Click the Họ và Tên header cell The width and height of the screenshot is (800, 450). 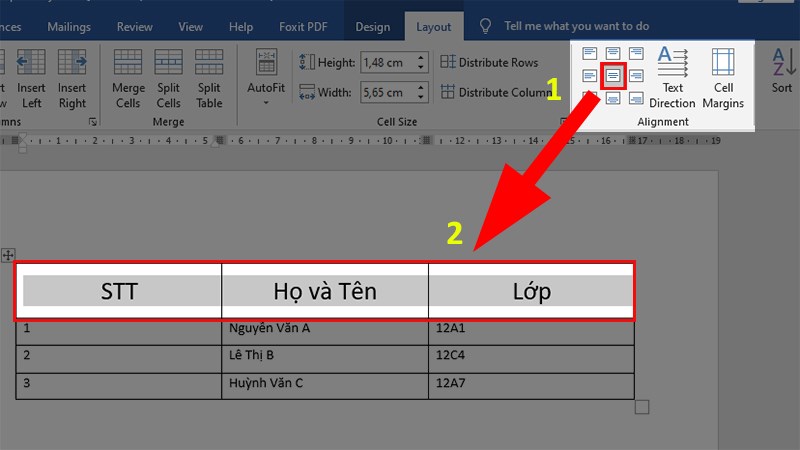click(325, 291)
